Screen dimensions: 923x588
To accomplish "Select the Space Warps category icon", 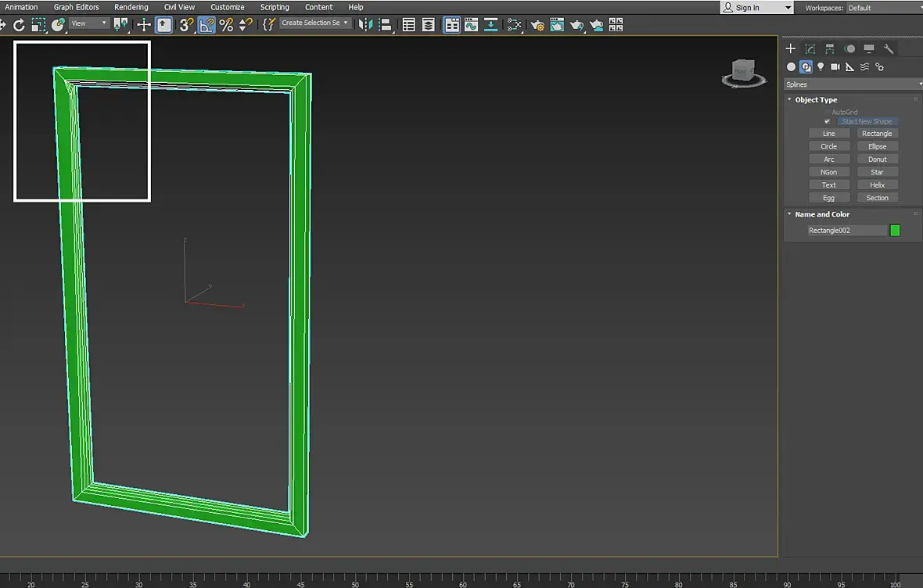I will [864, 67].
